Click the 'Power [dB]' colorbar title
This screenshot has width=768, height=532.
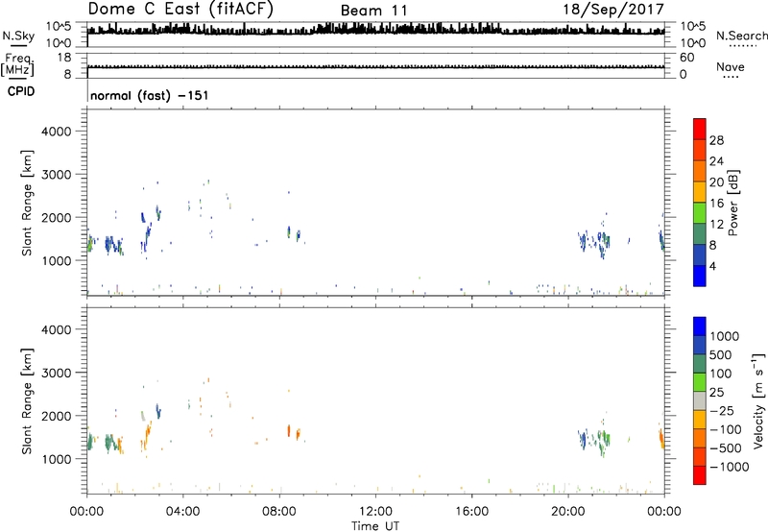coord(732,203)
